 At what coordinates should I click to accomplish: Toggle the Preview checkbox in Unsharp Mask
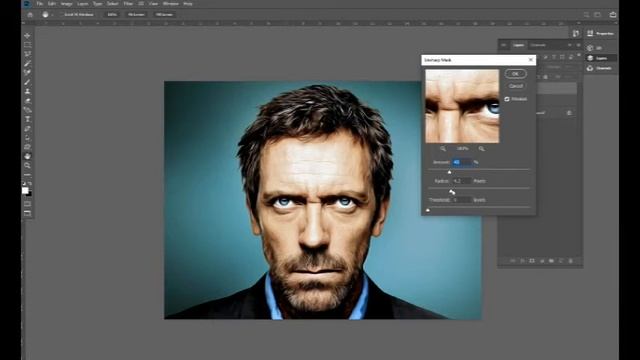(x=507, y=99)
